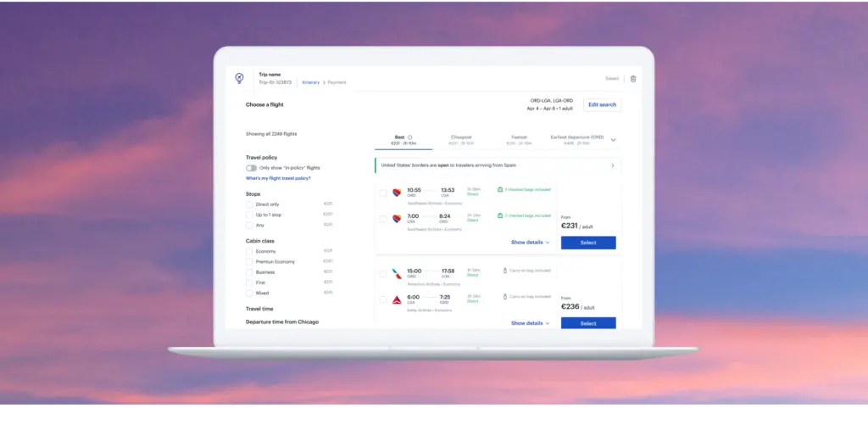
Task: Check the Business cabin class
Action: pyautogui.click(x=249, y=272)
